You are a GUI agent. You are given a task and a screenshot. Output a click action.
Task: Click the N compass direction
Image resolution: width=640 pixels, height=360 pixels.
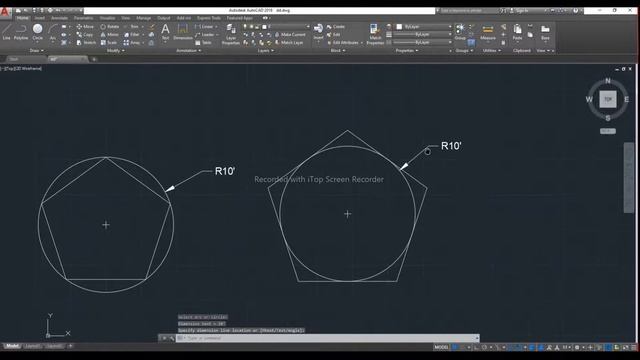click(x=608, y=81)
